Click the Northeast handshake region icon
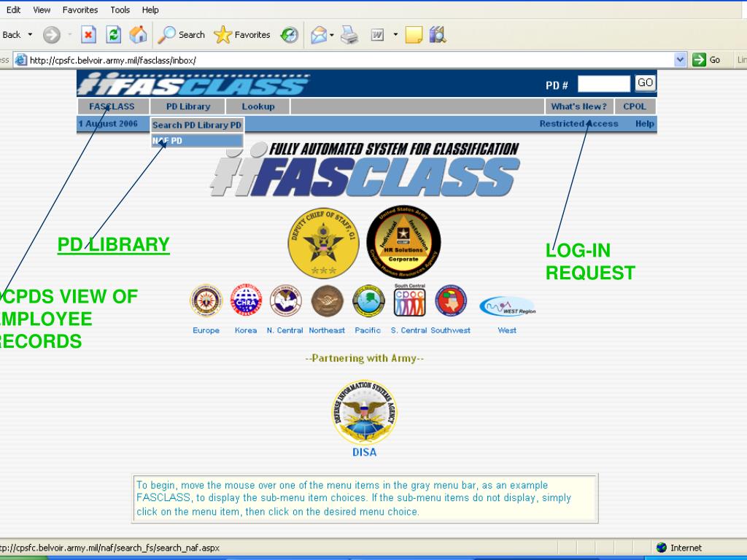747x560 pixels. 327,301
